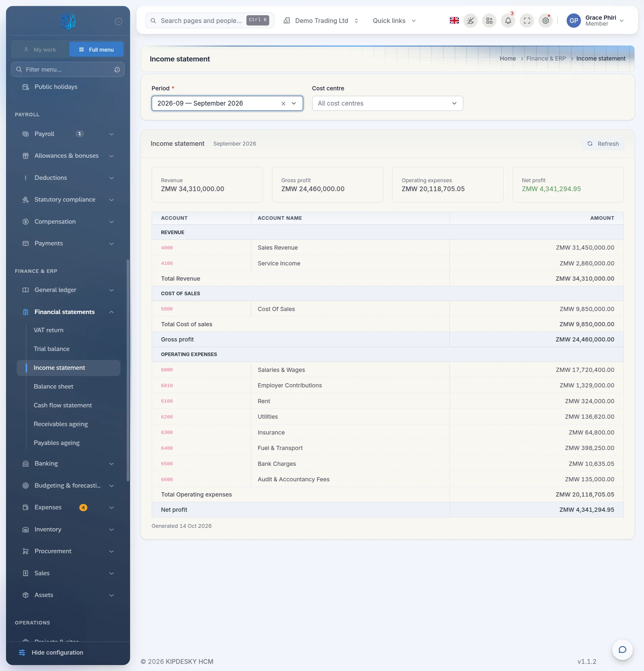Click the UK flag language icon
644x671 pixels.
(x=454, y=21)
